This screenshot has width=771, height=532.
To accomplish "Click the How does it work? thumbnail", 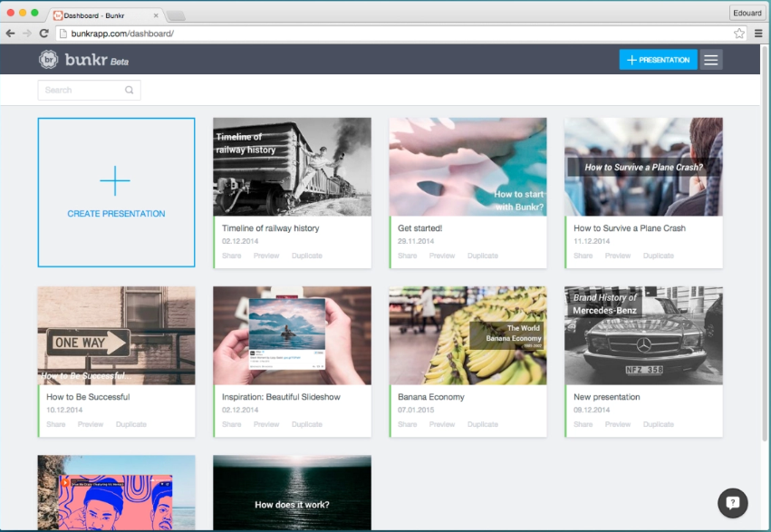I will point(292,492).
